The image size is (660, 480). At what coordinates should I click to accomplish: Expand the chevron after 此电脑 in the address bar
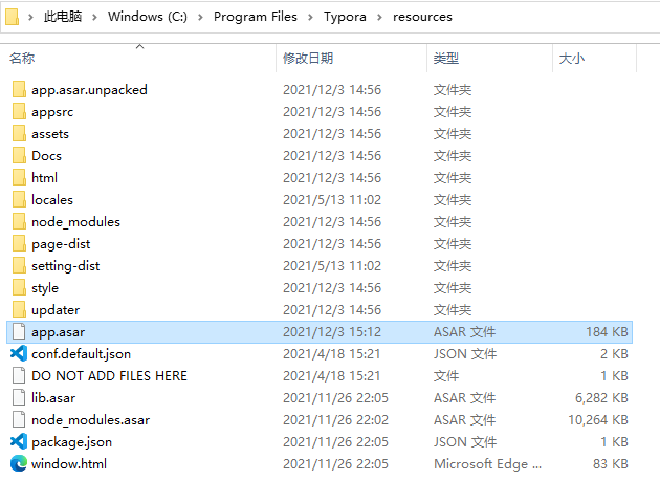[94, 17]
